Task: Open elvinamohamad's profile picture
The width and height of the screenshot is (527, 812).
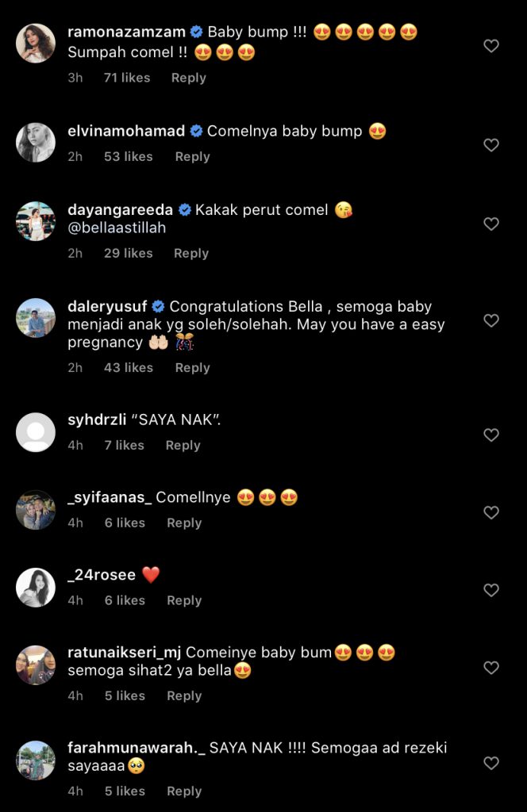Action: click(36, 143)
